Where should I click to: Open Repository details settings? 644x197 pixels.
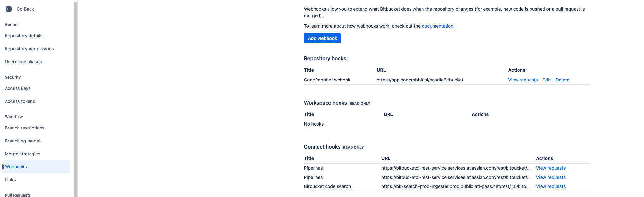click(24, 36)
